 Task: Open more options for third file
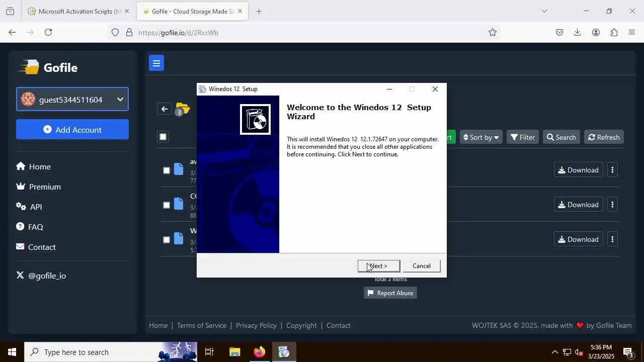pos(612,239)
